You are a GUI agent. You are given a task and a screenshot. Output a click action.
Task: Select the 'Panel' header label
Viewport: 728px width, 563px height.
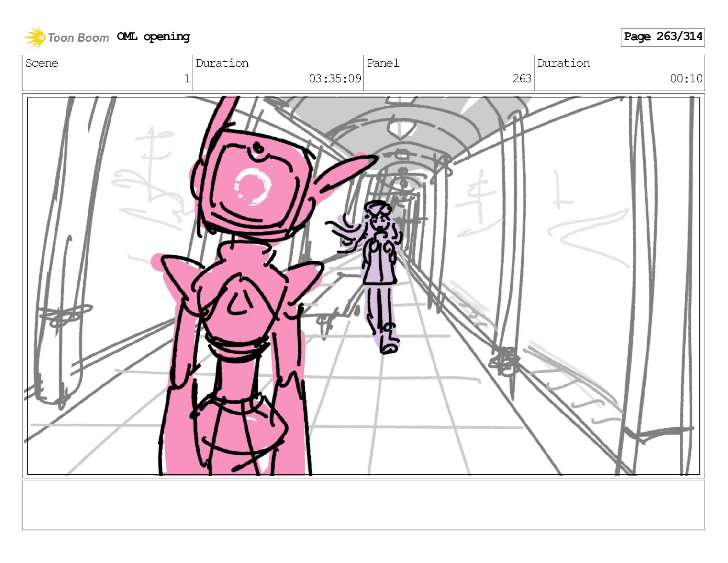tap(383, 63)
